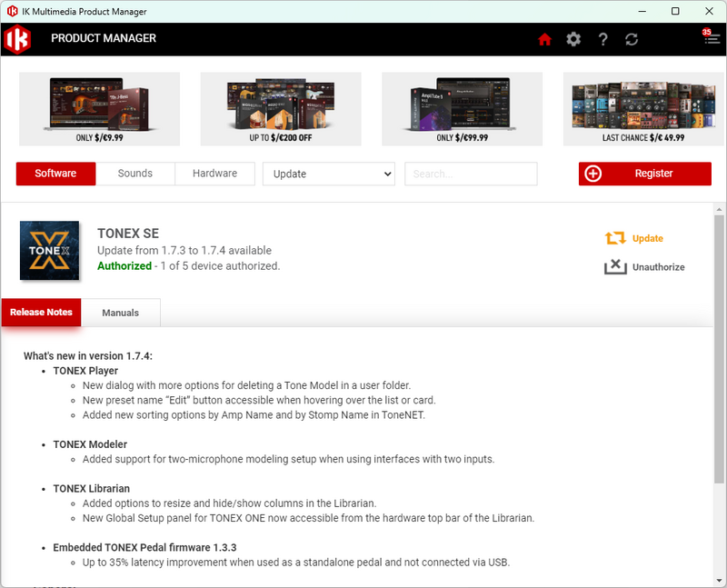This screenshot has height=588, width=727.
Task: Open the UP TO $/€200 OFF promo banner
Action: pos(281,109)
